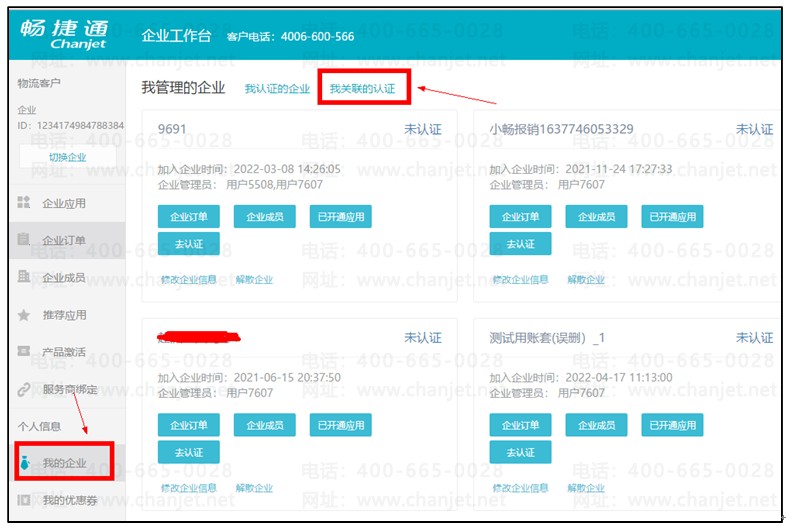Screen dimensions: 786x526
Task: Click 解散企业 link for enterprise 9691
Action: coord(254,279)
